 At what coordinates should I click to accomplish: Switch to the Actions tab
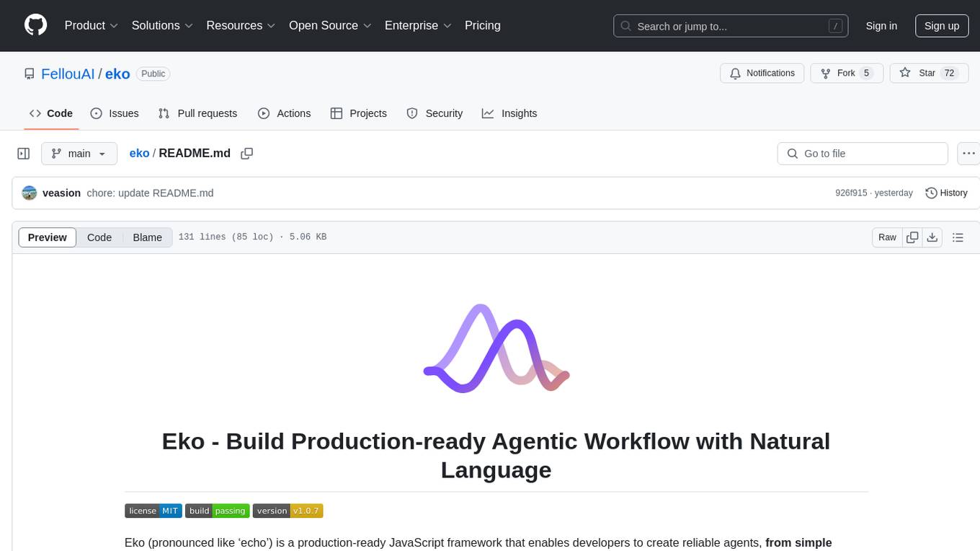(284, 113)
